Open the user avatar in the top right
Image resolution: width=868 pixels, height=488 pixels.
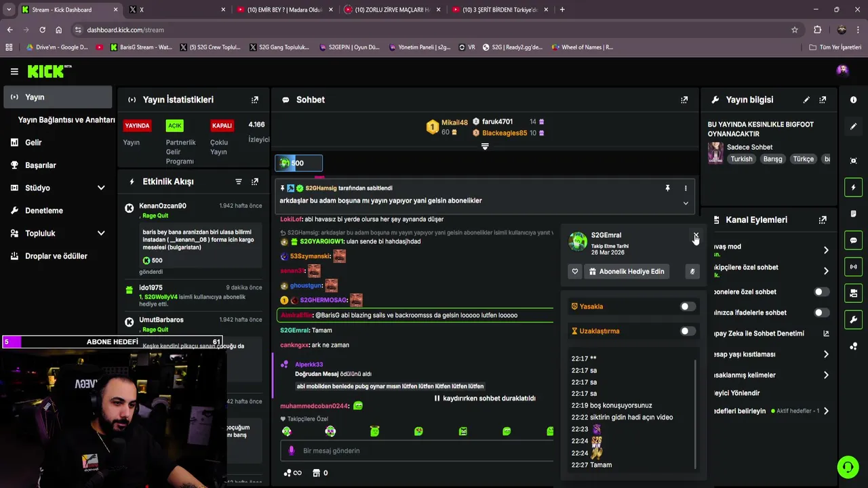pos(842,70)
